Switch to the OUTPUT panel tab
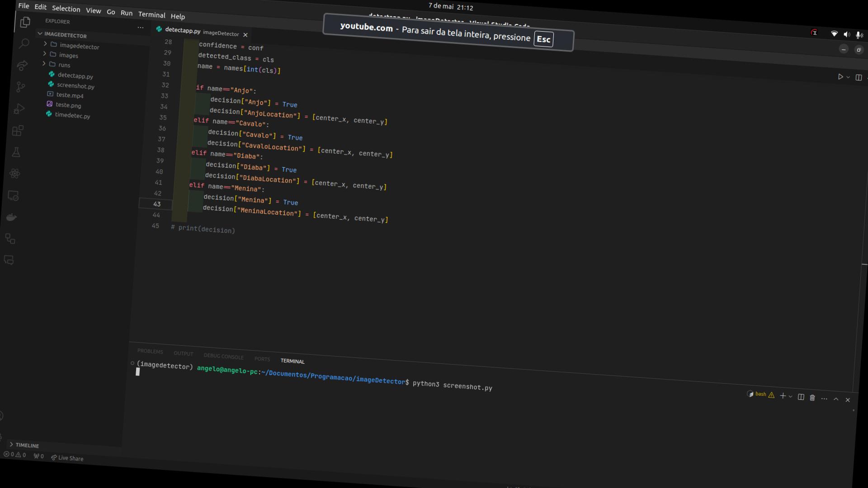 point(183,353)
